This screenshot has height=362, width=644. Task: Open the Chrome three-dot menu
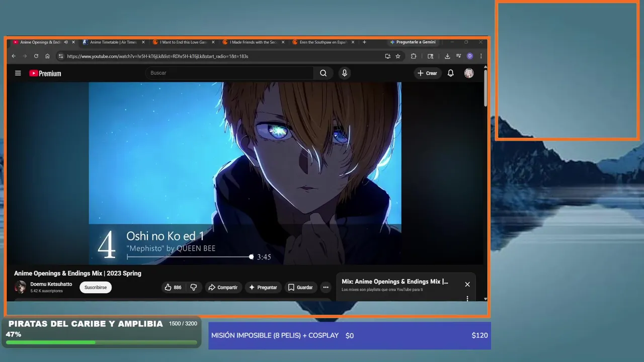(x=481, y=56)
